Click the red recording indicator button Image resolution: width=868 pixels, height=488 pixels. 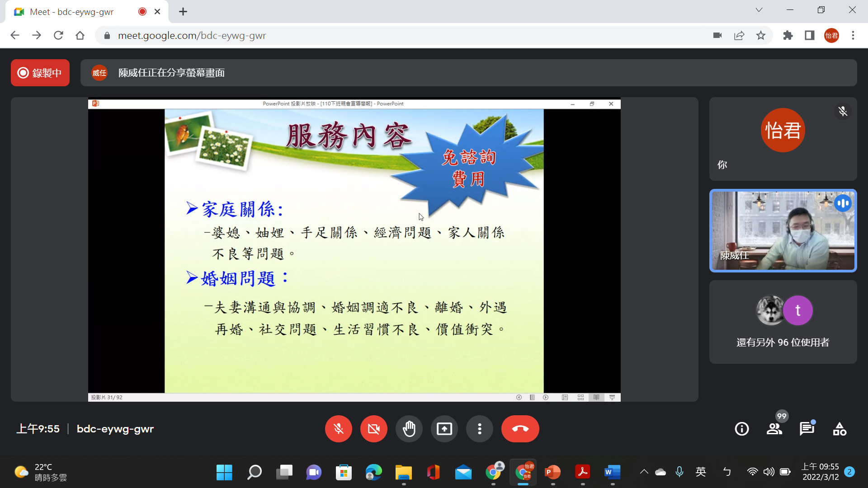pos(40,73)
